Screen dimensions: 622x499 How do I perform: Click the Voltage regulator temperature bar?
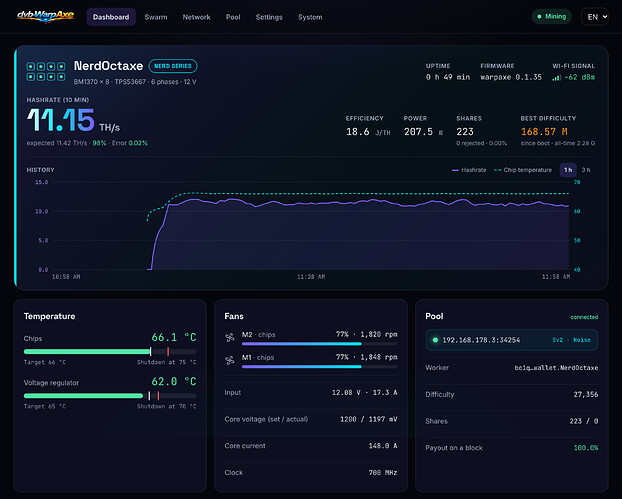pos(110,395)
